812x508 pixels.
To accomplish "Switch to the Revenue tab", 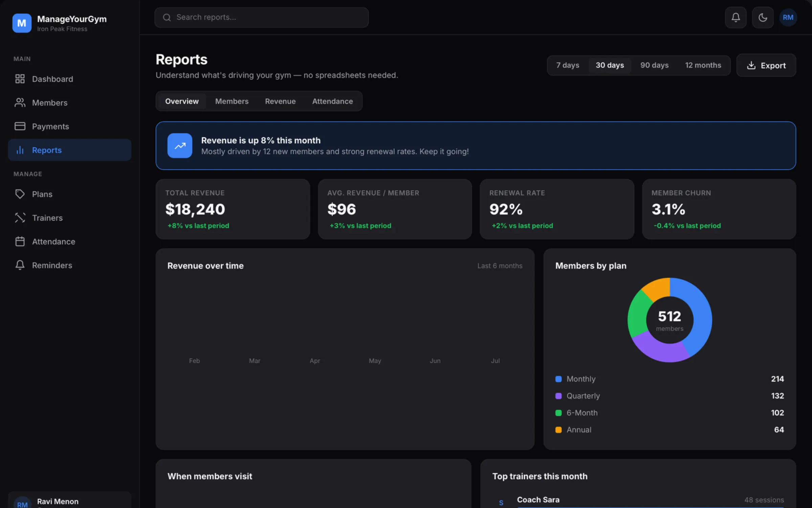I will point(280,101).
